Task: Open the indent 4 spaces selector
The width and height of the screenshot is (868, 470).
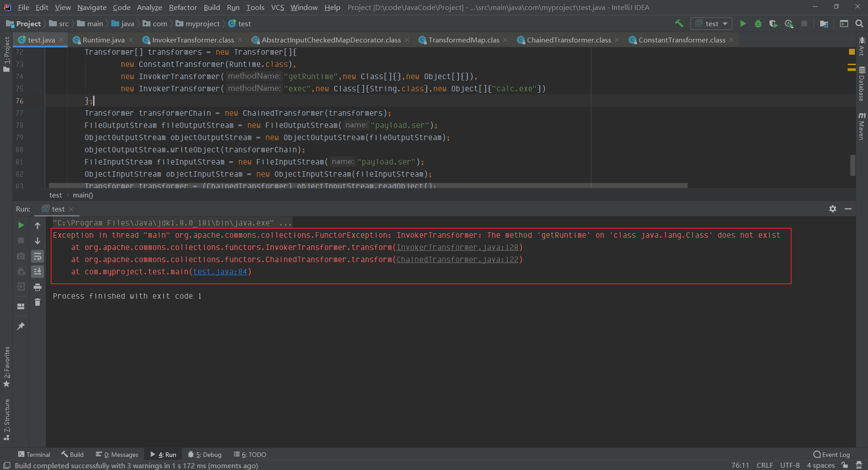Action: 821,465
